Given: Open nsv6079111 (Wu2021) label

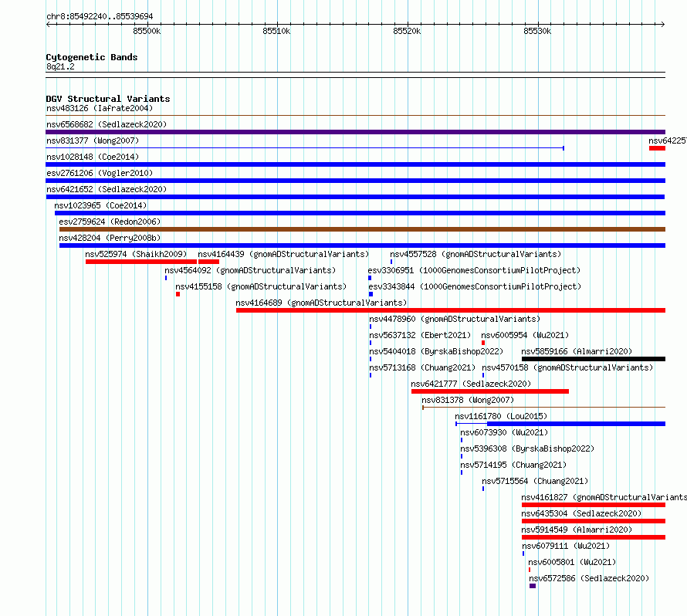Looking at the screenshot, I should [566, 546].
